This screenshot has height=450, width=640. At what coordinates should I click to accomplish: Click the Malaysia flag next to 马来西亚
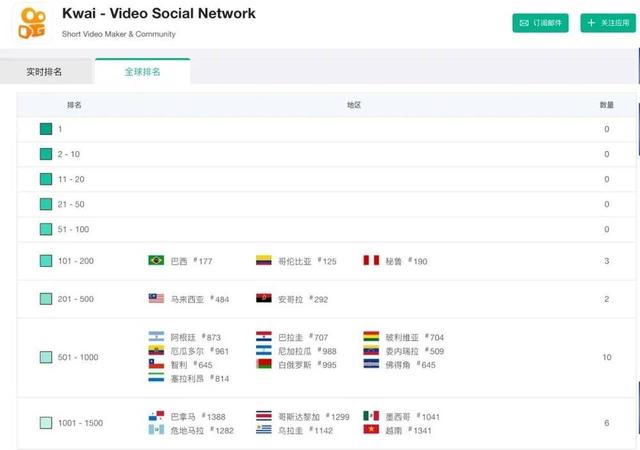(x=156, y=299)
